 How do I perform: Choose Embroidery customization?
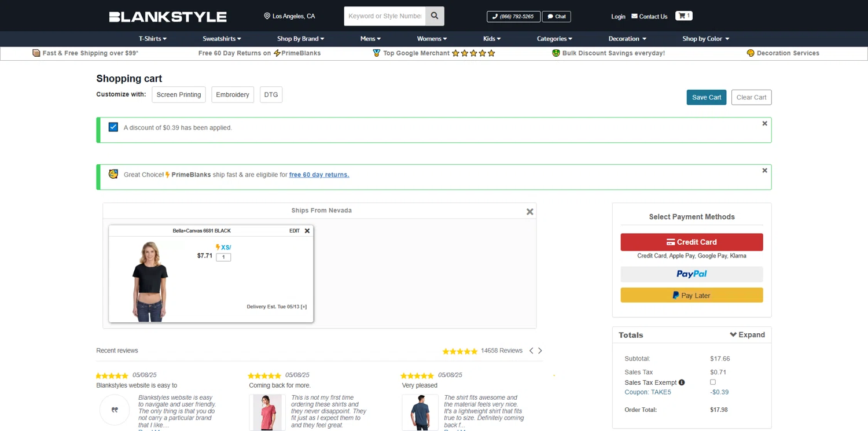(233, 95)
